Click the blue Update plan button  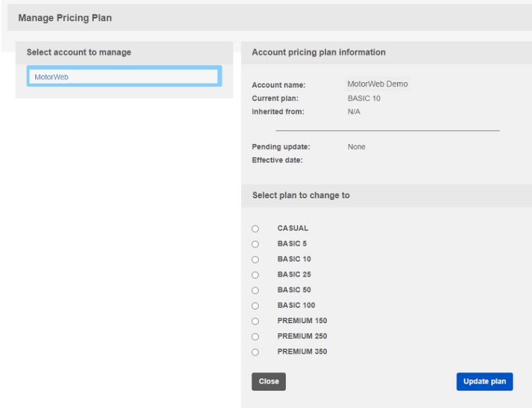click(x=484, y=381)
